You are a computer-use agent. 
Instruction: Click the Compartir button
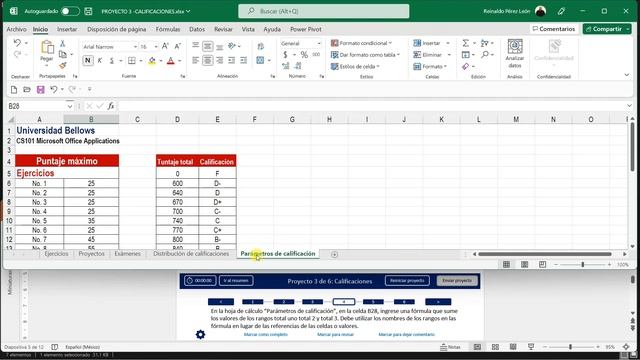607,29
